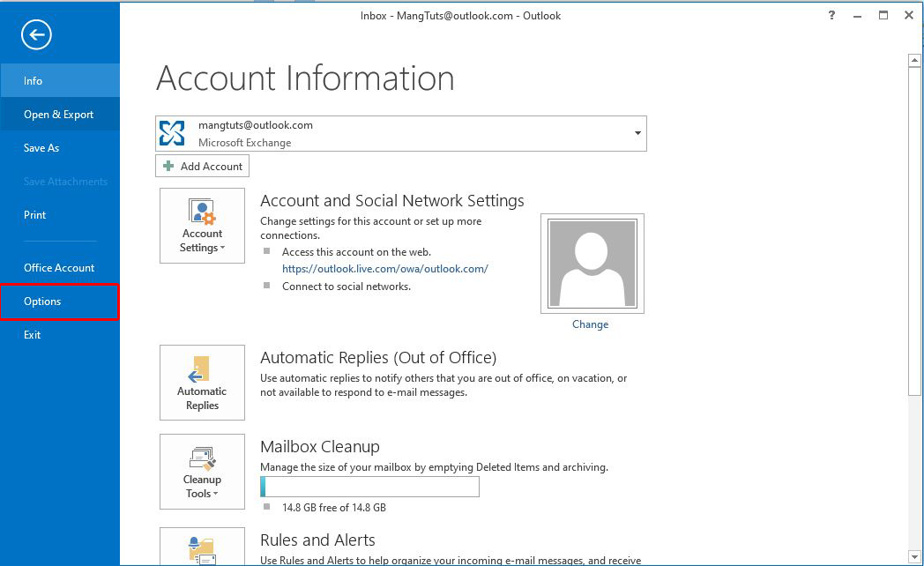The image size is (924, 566).
Task: Click the vertical scrollbar thumb
Action: [914, 231]
